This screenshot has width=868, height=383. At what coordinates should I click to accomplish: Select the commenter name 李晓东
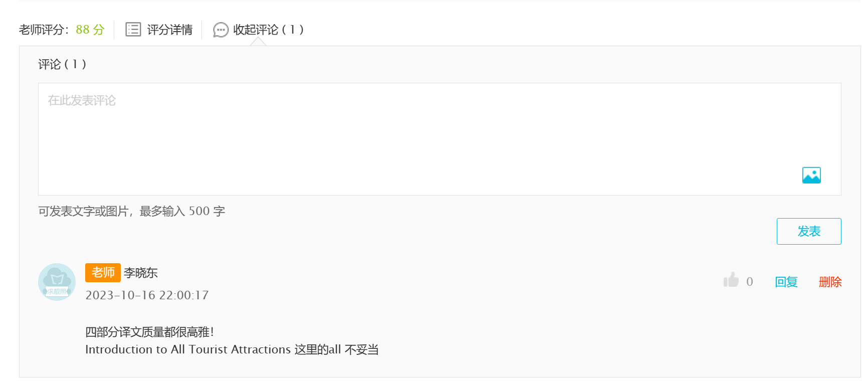coord(141,273)
